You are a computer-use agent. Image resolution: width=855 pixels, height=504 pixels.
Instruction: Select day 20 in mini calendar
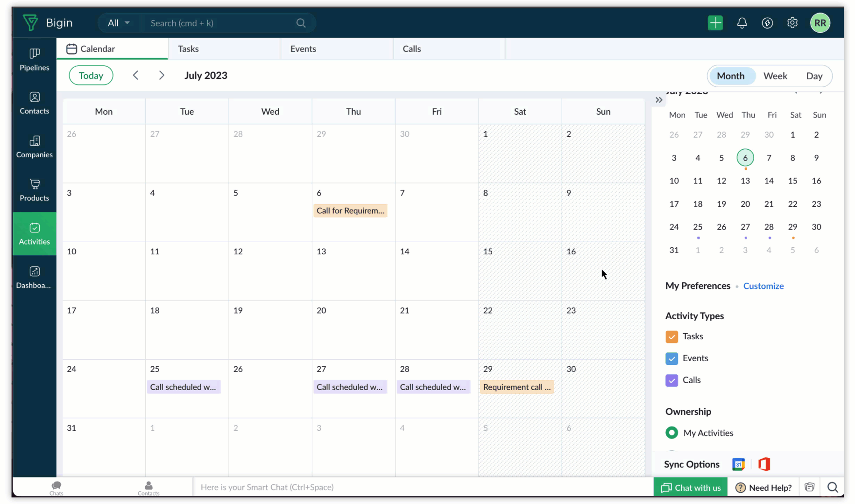[x=745, y=204]
